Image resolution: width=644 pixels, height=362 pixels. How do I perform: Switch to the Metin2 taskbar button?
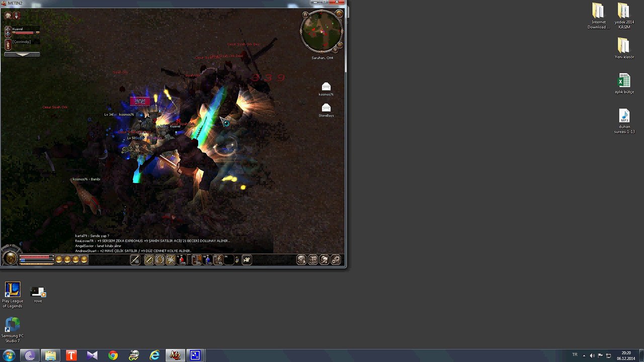(x=175, y=355)
